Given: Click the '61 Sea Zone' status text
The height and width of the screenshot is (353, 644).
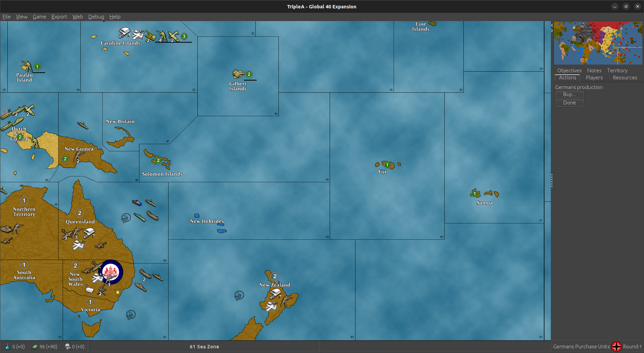Looking at the screenshot, I should pyautogui.click(x=204, y=347).
